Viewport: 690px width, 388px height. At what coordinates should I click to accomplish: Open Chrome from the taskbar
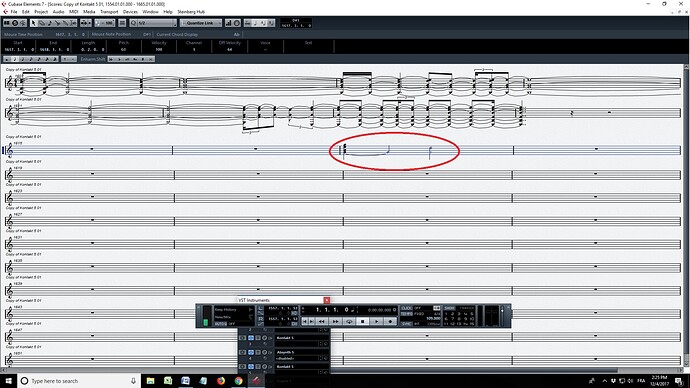click(239, 381)
